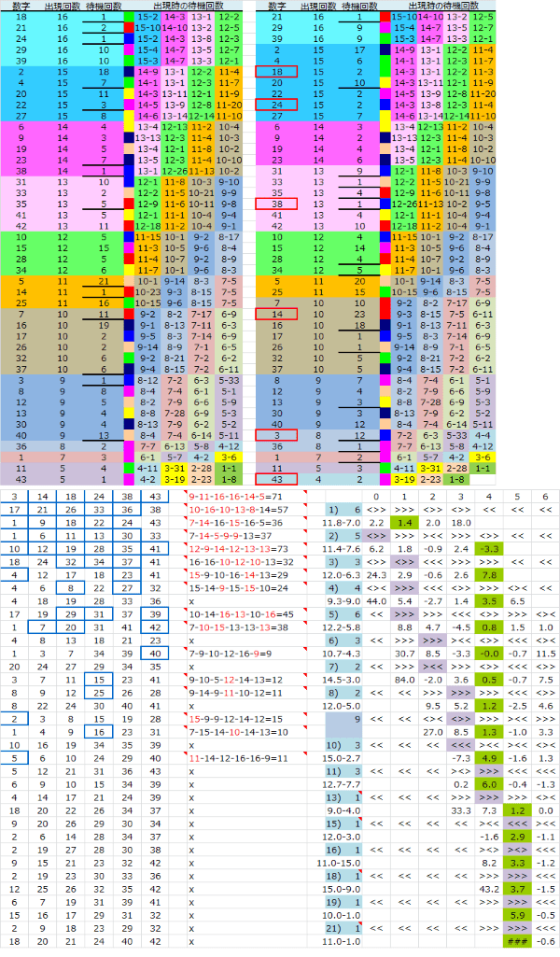The width and height of the screenshot is (560, 957).
Task: Select the 待機回数 header of the left table
Action: pos(103,7)
